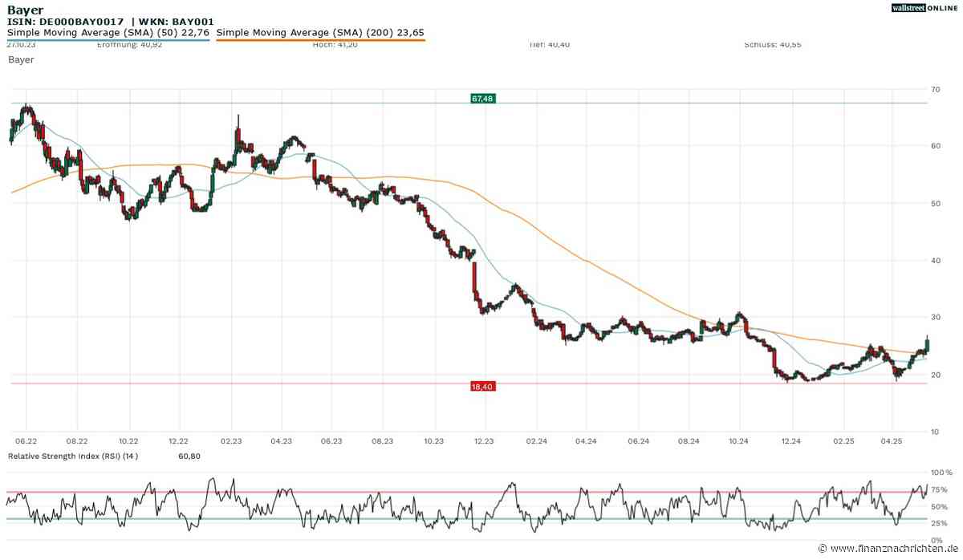The width and height of the screenshot is (963, 560).
Task: Click the 02.24 date label on the time axis
Action: click(536, 441)
